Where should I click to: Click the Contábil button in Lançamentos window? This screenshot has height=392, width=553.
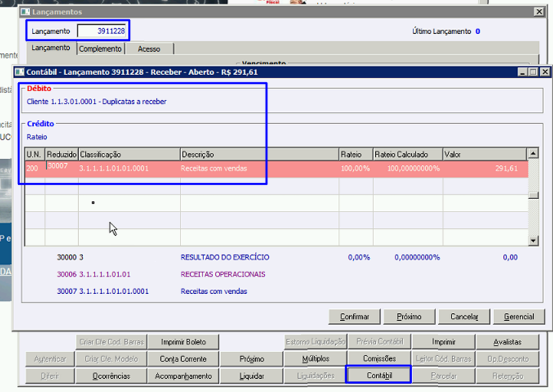click(x=379, y=375)
